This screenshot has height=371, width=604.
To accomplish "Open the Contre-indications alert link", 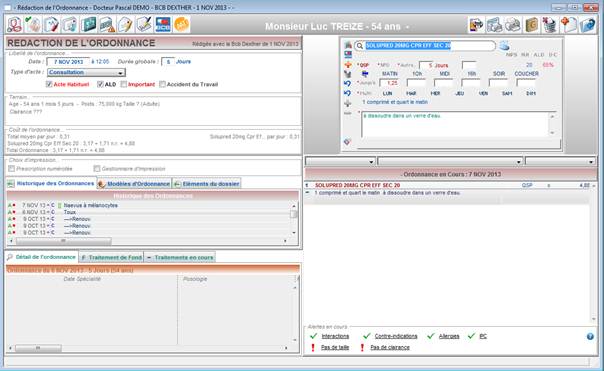I will pos(396,336).
